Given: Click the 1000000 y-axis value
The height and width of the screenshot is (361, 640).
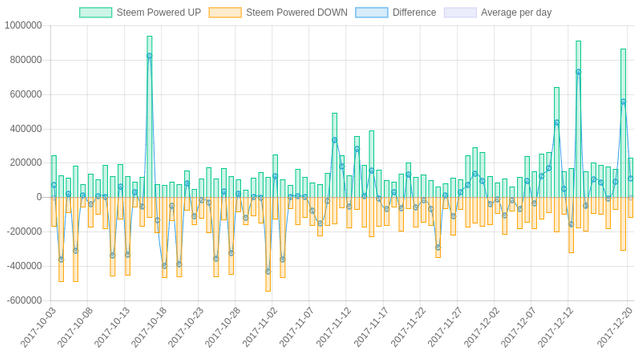Looking at the screenshot, I should click(23, 26).
